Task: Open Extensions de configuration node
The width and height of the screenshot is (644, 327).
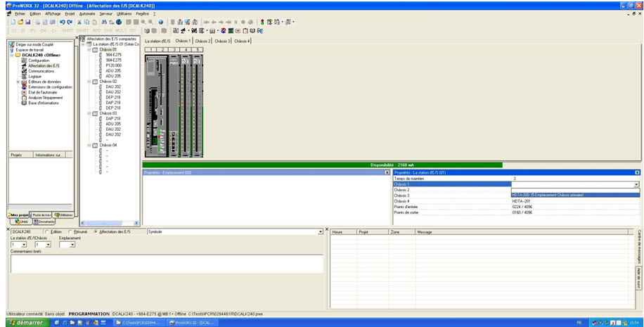Action: click(50, 87)
